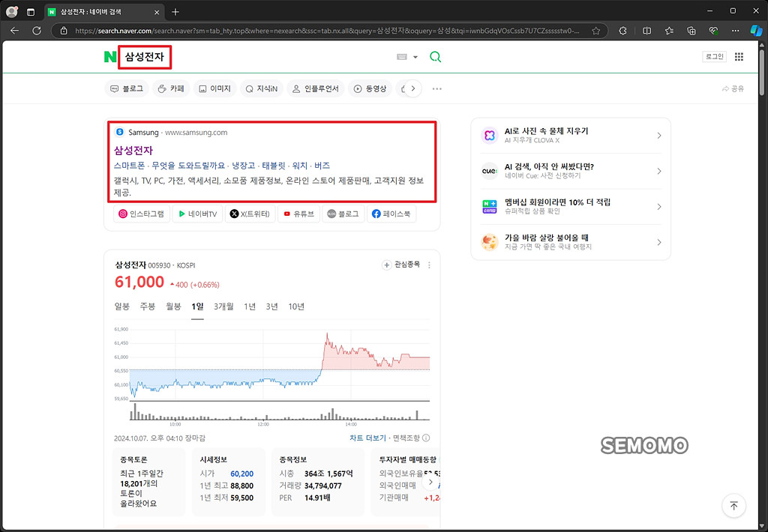
Task: Open Samsung's 유튜브 channel button
Action: click(x=298, y=214)
